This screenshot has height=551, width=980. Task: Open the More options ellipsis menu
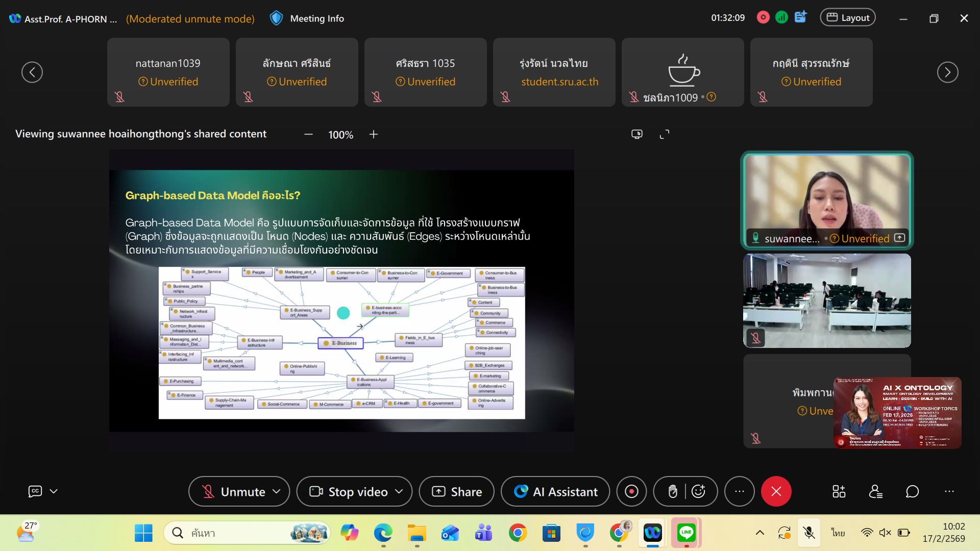tap(739, 491)
